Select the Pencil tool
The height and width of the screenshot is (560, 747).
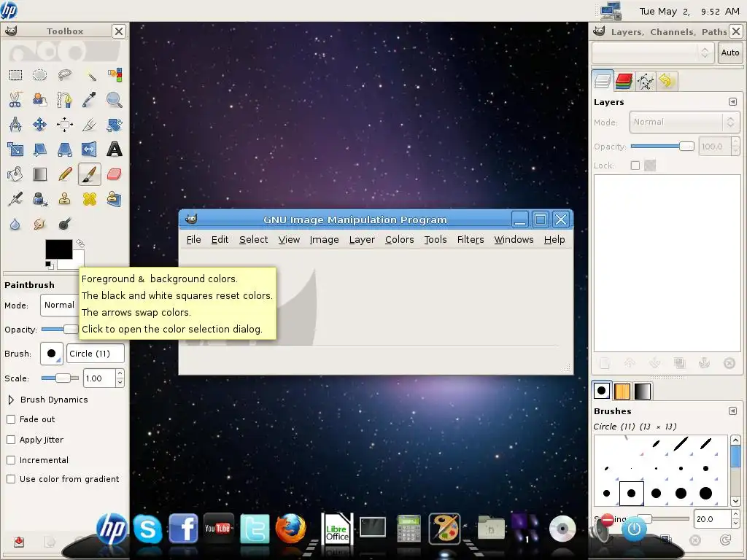(64, 174)
